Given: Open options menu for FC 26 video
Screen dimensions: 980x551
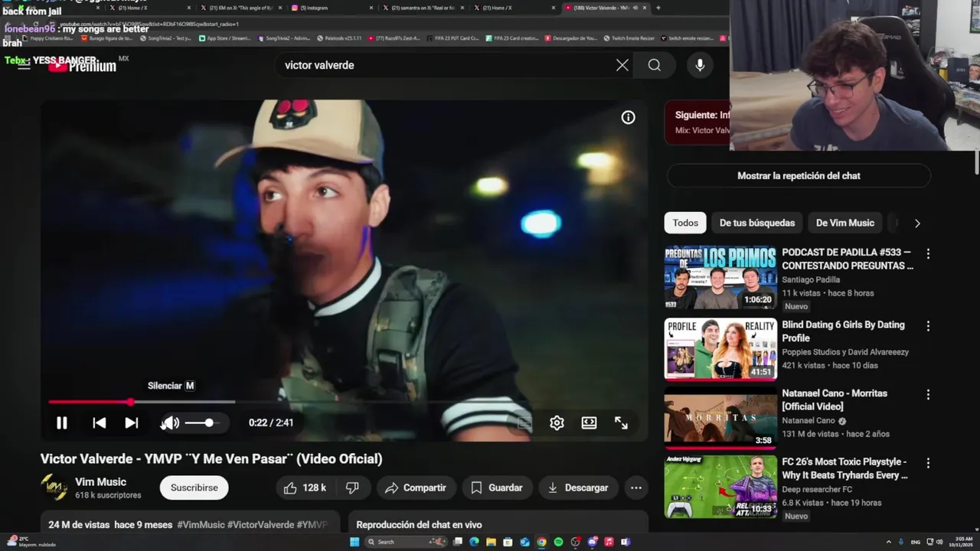Looking at the screenshot, I should (928, 463).
